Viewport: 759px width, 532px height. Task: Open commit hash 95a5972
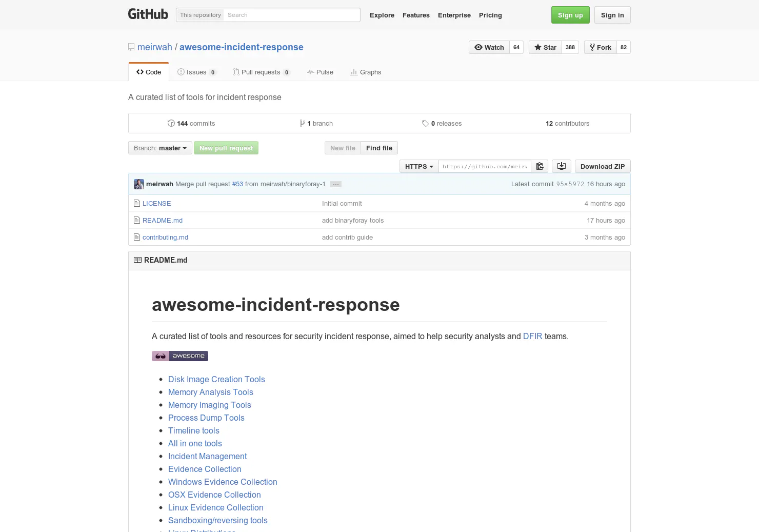pos(570,184)
